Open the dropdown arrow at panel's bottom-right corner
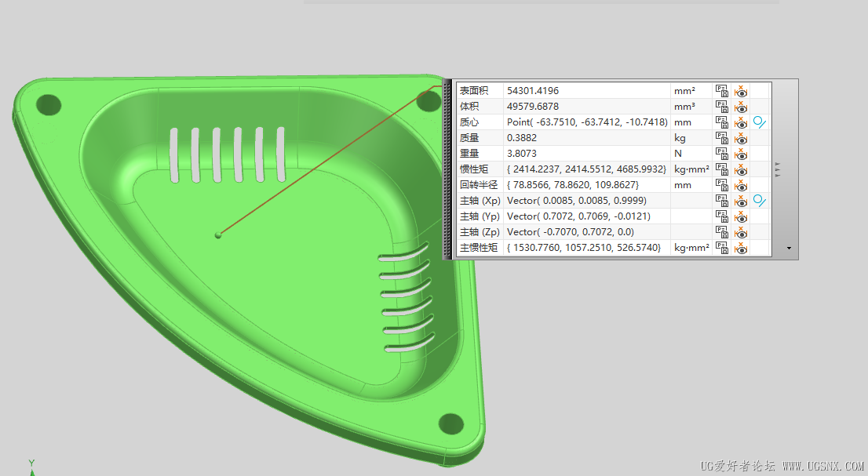The height and width of the screenshot is (476, 868). pyautogui.click(x=788, y=249)
